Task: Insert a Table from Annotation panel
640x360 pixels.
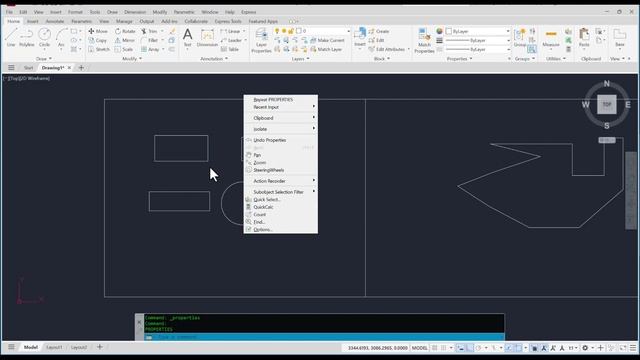Action: tap(230, 49)
